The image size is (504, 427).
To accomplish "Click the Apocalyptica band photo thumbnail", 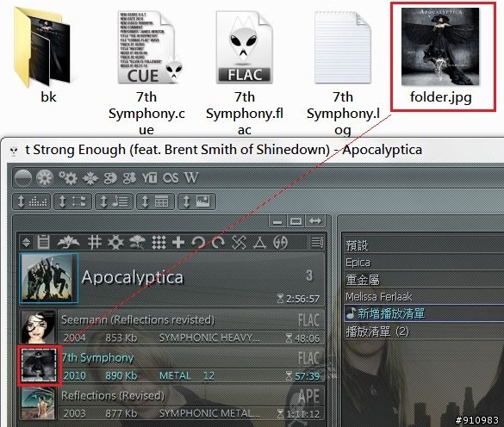I will tap(49, 278).
